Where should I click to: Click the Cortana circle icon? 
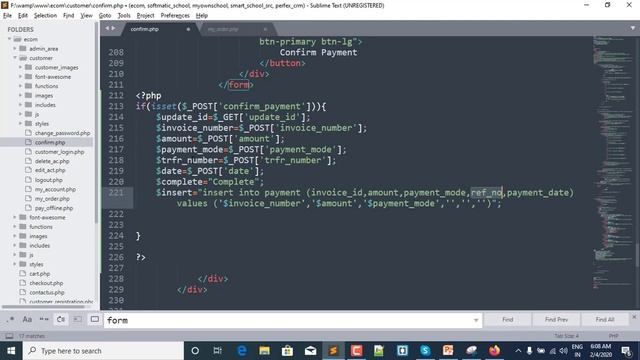[x=195, y=351]
